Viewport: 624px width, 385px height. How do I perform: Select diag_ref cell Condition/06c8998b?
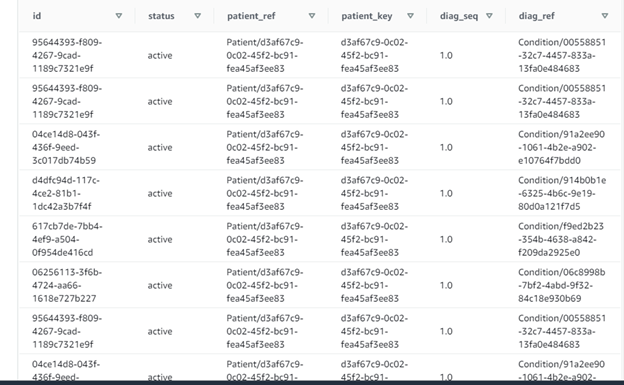point(562,285)
